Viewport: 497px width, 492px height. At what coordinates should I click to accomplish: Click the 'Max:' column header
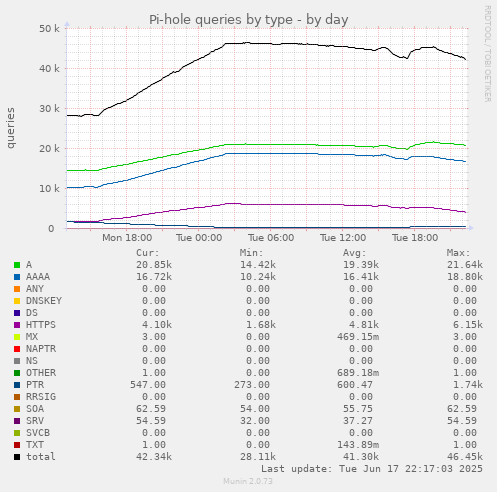click(x=458, y=253)
